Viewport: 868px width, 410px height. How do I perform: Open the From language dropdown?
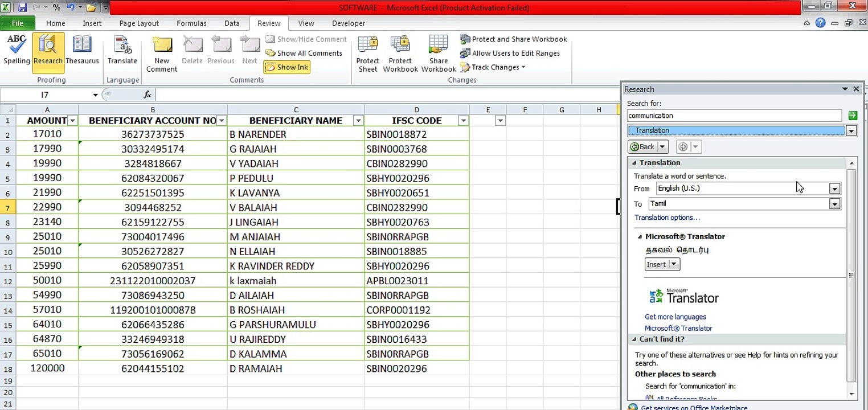[835, 188]
